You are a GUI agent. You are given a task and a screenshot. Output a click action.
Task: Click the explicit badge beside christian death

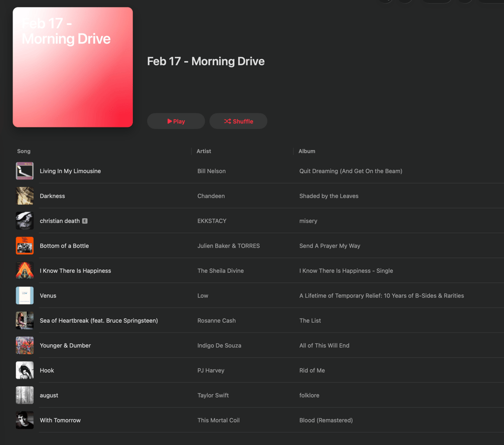[x=85, y=221]
